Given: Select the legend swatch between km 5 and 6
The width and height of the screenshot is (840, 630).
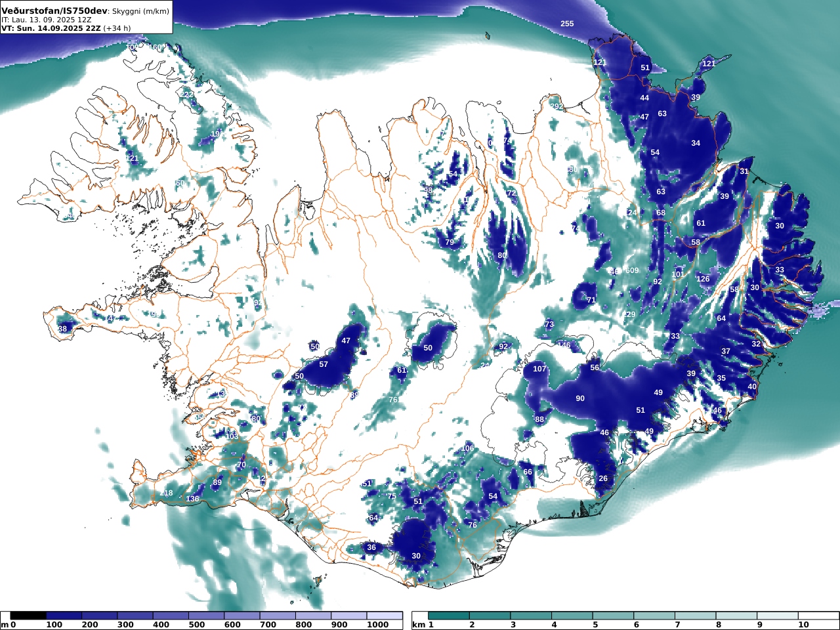Looking at the screenshot, I should click(613, 616).
